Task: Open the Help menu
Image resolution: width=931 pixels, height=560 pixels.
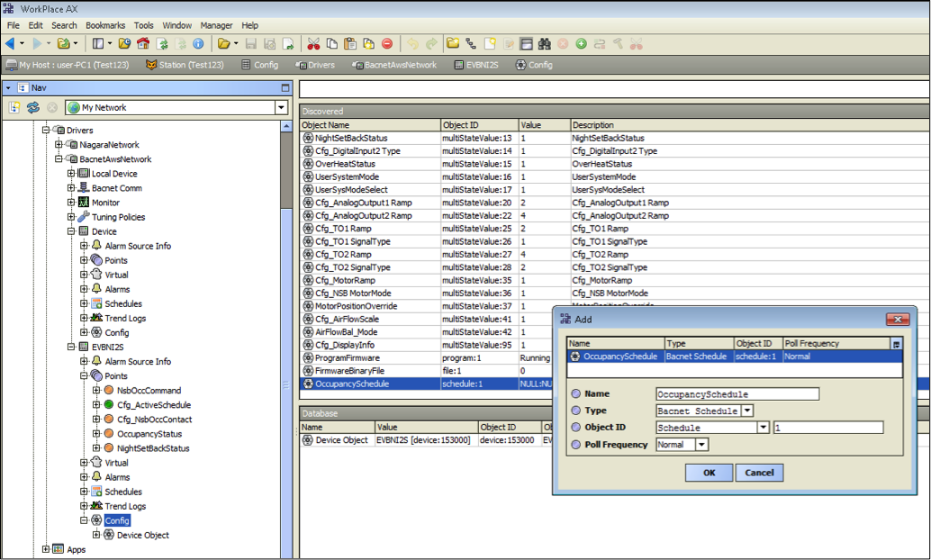Action: 250,25
